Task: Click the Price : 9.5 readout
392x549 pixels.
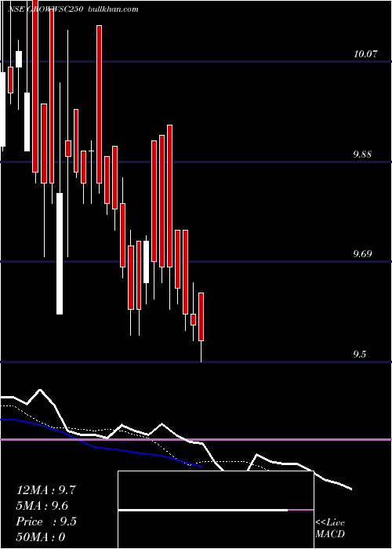Action: 46,522
